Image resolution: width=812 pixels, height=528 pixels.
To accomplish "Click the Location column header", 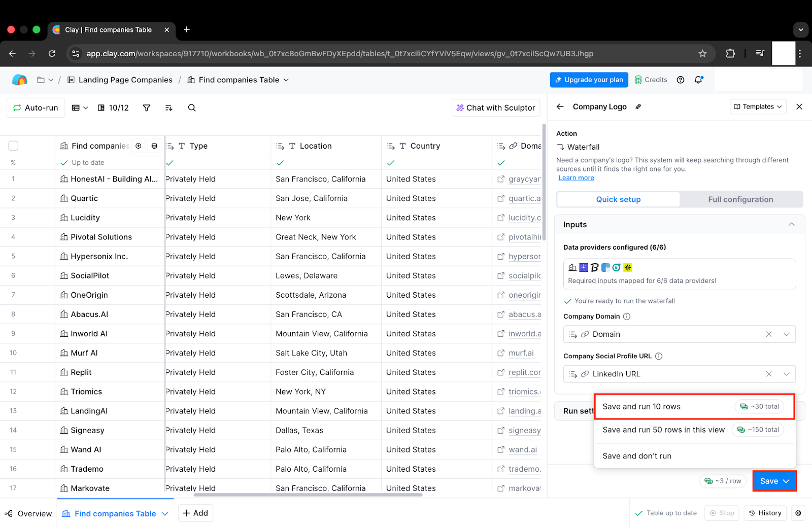I will click(x=326, y=146).
